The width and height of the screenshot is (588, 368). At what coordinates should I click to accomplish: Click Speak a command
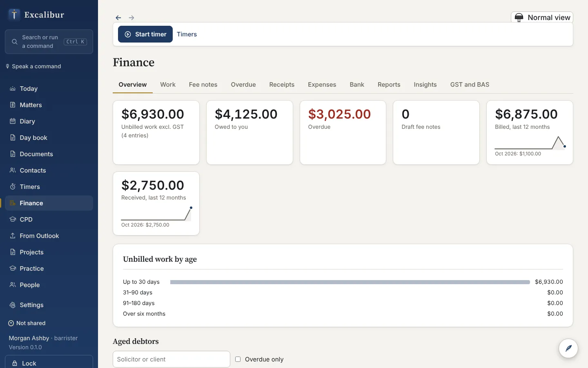[x=33, y=66]
